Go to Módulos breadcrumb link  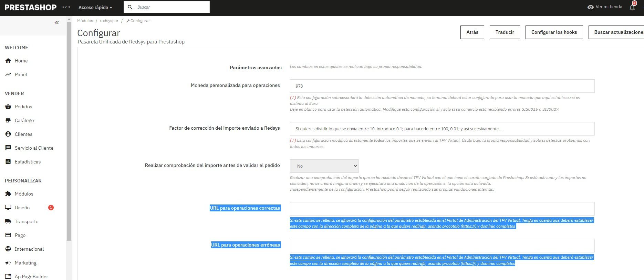[x=85, y=21]
